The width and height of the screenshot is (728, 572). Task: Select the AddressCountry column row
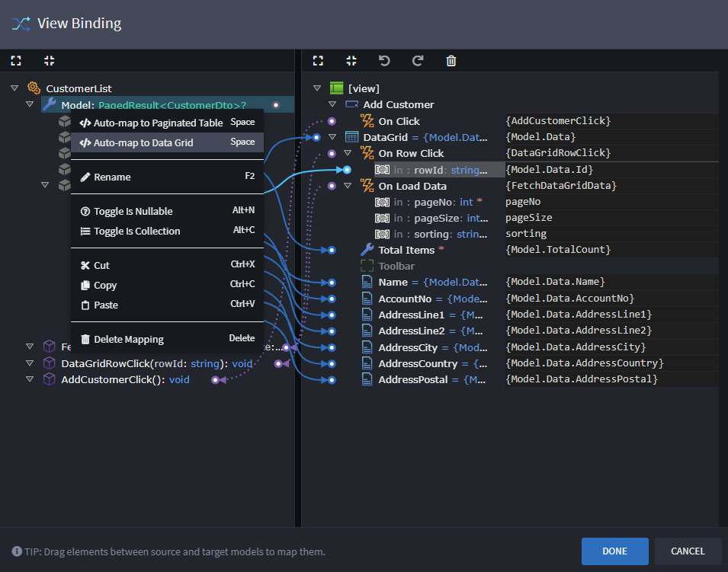(425, 364)
